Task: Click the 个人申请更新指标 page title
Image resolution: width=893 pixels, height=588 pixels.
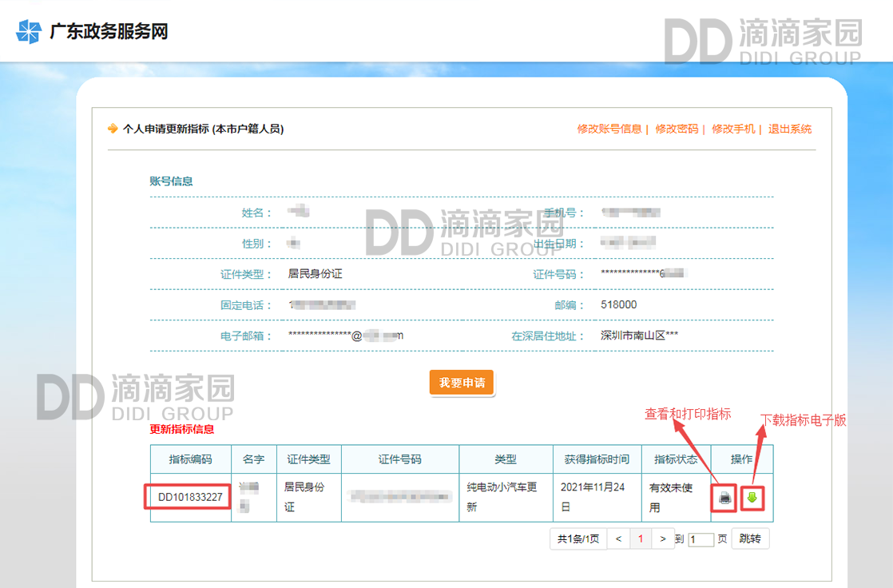Action: point(204,129)
